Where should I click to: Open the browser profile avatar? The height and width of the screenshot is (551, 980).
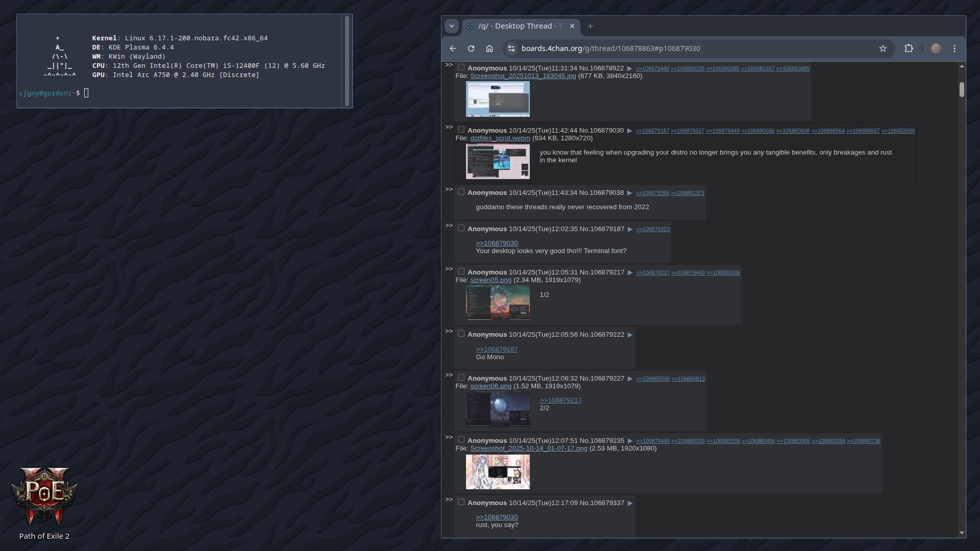tap(936, 48)
